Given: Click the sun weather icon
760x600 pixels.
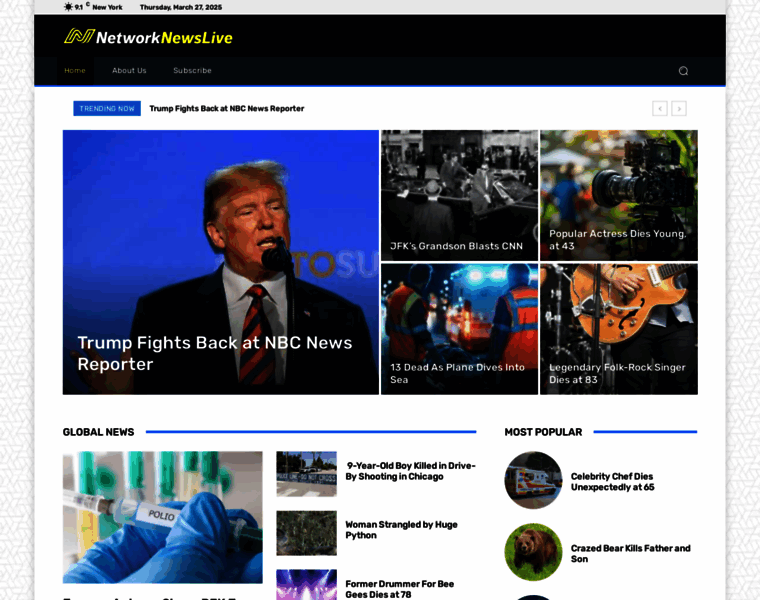Looking at the screenshot, I should [68, 7].
